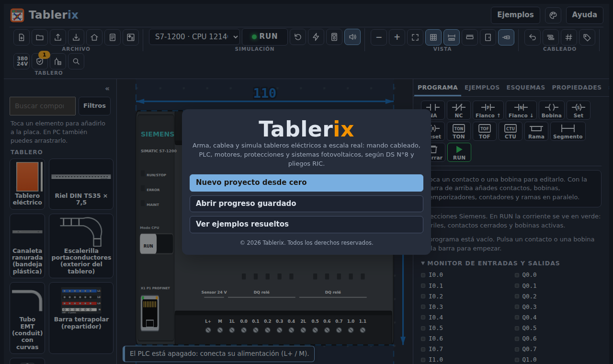Click the new file icon in Archivo
This screenshot has width=613, height=364.
(x=22, y=37)
